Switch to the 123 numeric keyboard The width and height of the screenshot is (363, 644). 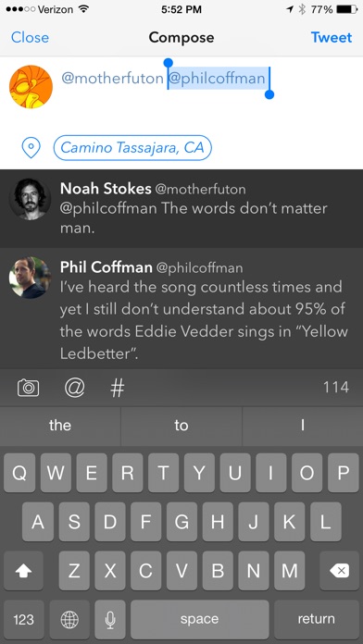(23, 619)
